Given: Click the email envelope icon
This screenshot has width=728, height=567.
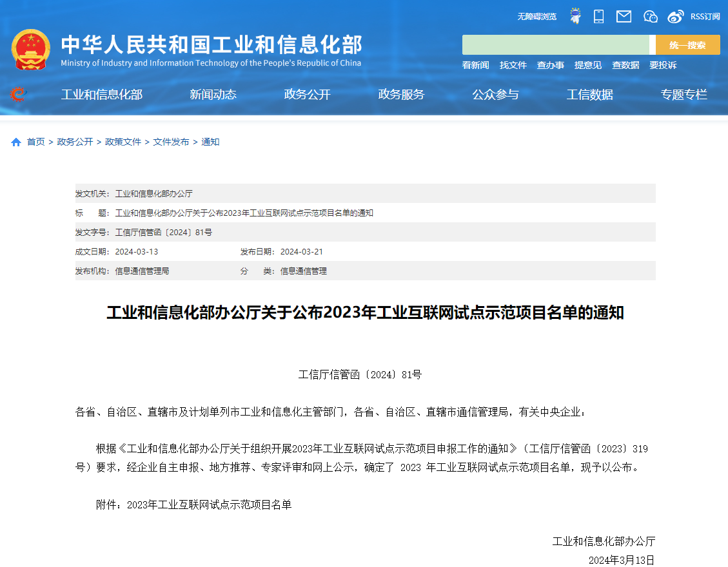Looking at the screenshot, I should (x=624, y=16).
